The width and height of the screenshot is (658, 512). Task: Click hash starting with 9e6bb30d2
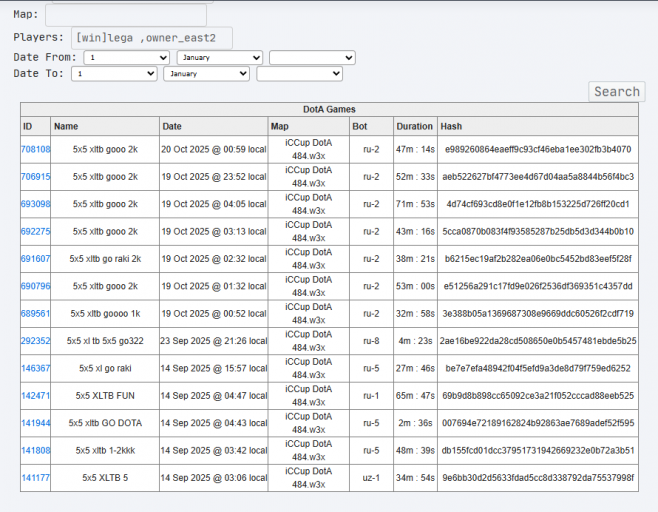click(538, 478)
